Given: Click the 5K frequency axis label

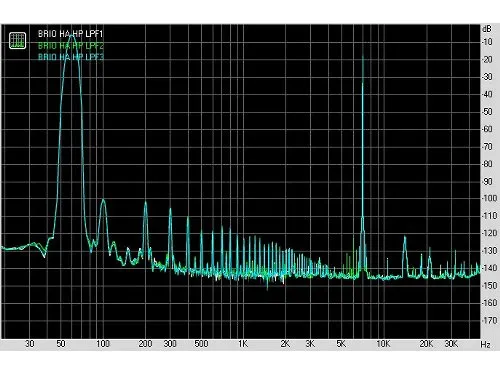Looking at the screenshot, I should click(341, 344).
